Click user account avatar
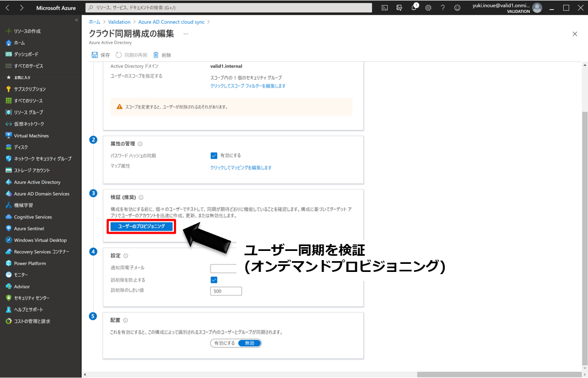The width and height of the screenshot is (588, 378). (537, 8)
